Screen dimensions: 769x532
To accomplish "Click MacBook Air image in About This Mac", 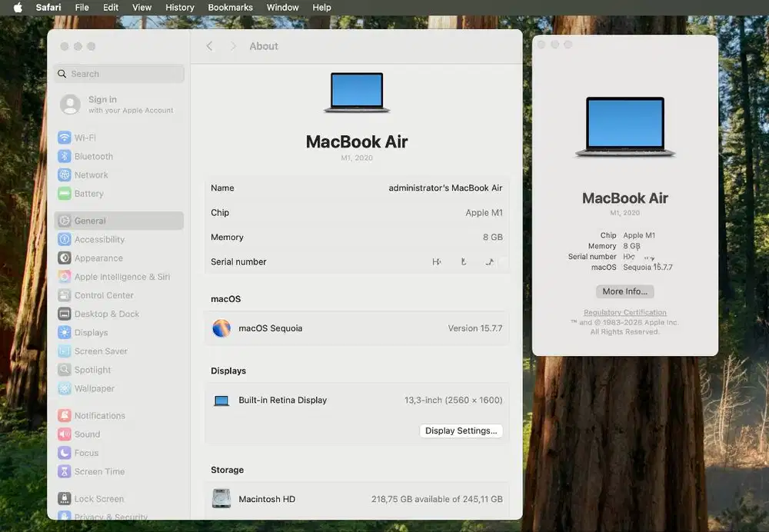I will 625,127.
